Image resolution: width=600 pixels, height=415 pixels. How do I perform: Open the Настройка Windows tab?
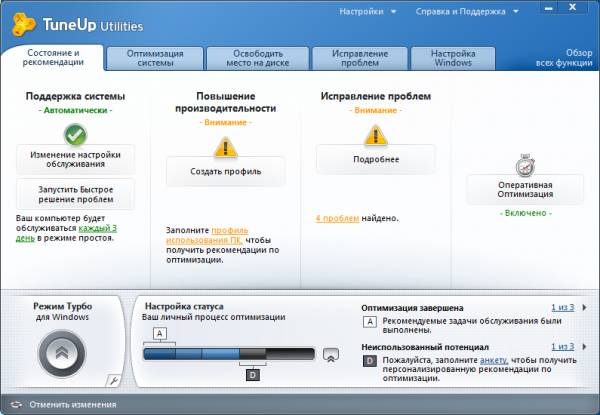[453, 59]
